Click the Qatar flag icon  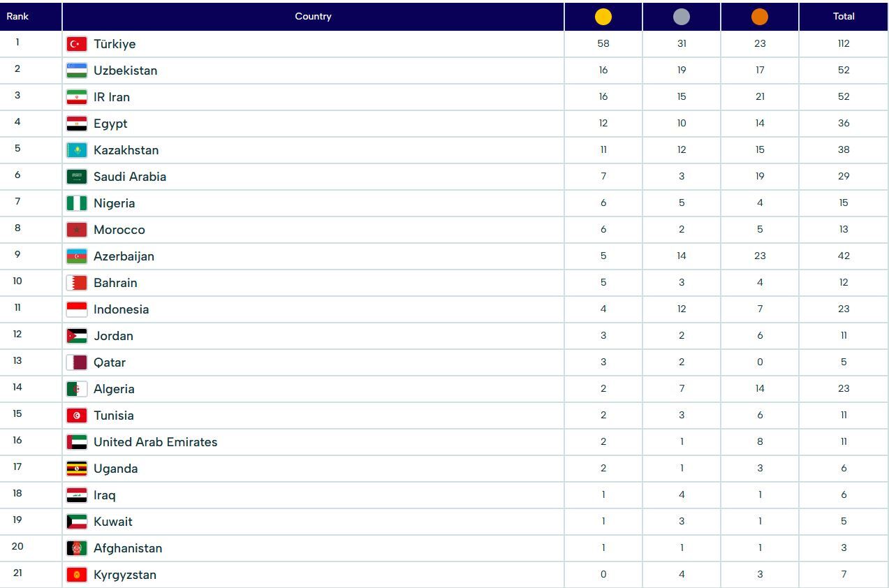(77, 362)
